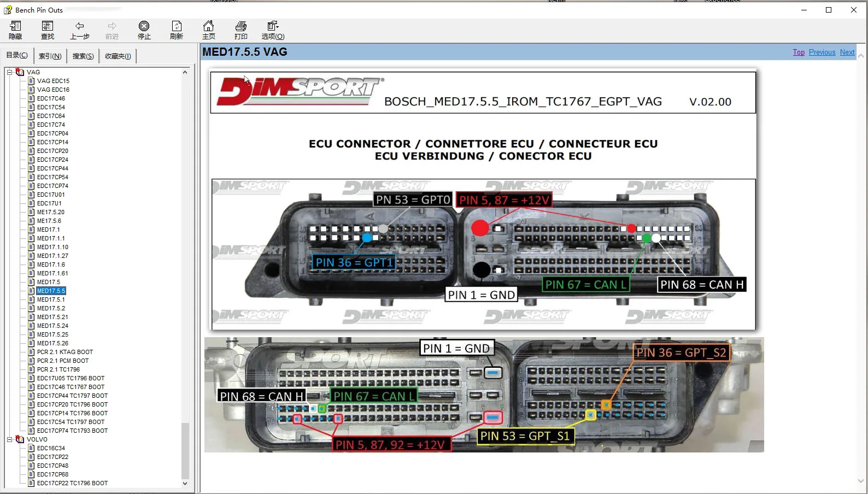The height and width of the screenshot is (494, 868).
Task: Collapse the VAG tree node
Action: point(9,72)
